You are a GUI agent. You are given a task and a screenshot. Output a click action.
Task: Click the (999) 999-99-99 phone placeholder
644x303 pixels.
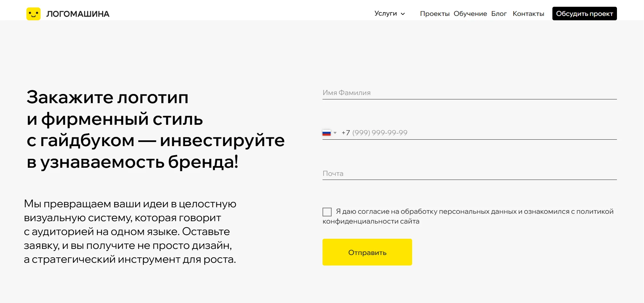click(x=380, y=133)
